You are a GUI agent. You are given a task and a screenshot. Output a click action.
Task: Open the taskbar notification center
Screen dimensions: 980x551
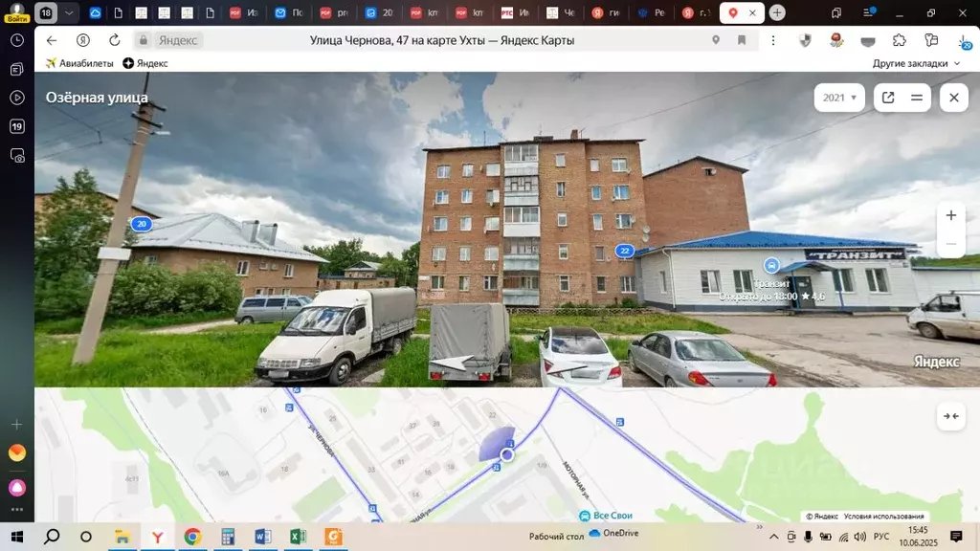tap(956, 536)
